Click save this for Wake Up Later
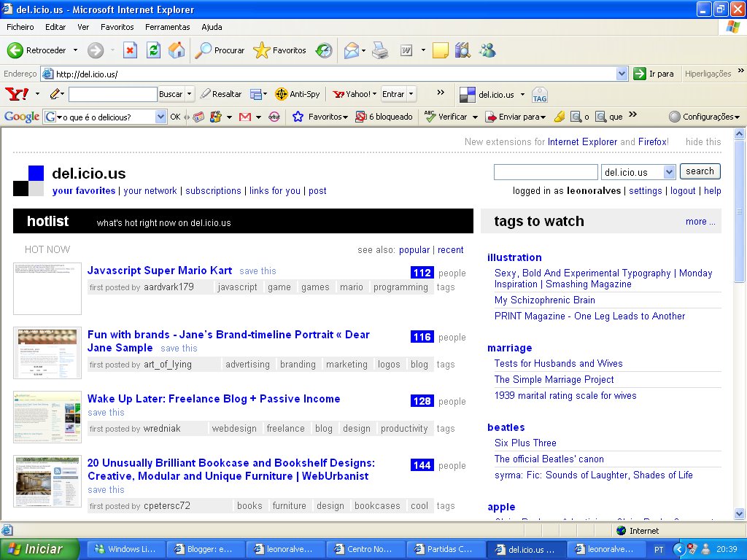Screen dimensions: 747x560 click(106, 413)
